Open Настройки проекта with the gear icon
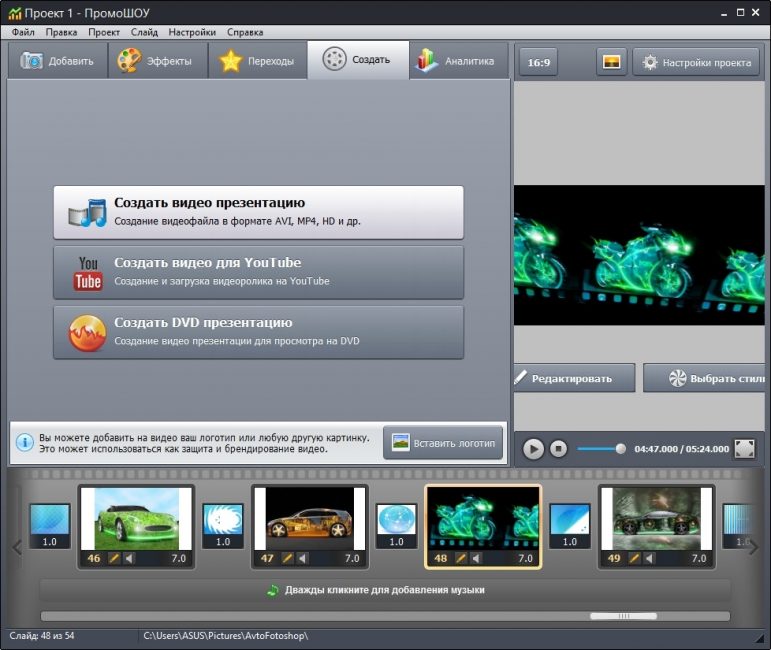 pyautogui.click(x=696, y=62)
